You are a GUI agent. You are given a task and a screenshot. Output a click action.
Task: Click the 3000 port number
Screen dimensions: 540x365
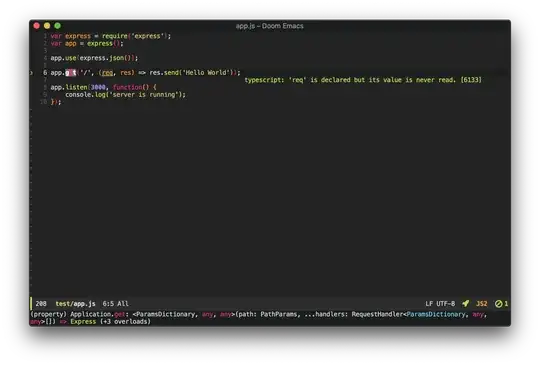(98, 87)
